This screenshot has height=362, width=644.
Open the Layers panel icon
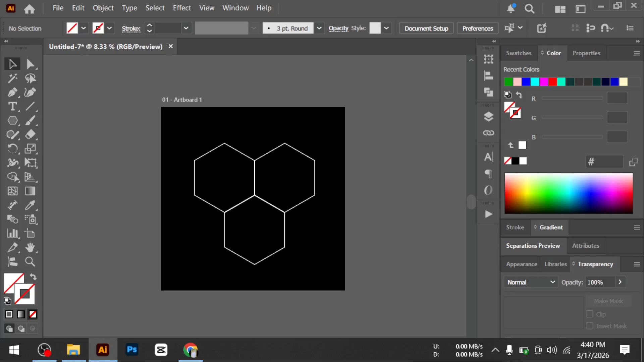pyautogui.click(x=488, y=117)
